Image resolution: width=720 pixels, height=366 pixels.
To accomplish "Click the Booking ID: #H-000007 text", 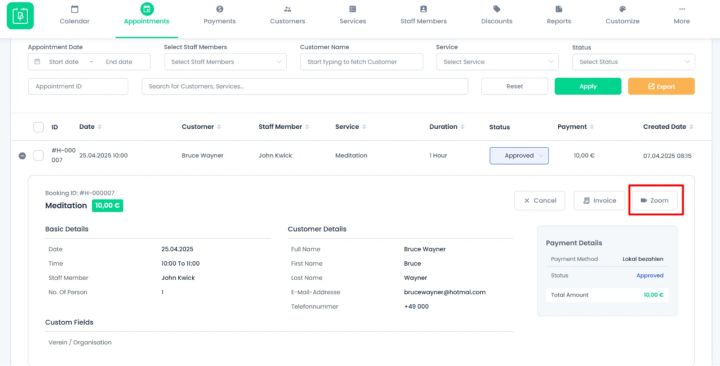I will pos(80,193).
